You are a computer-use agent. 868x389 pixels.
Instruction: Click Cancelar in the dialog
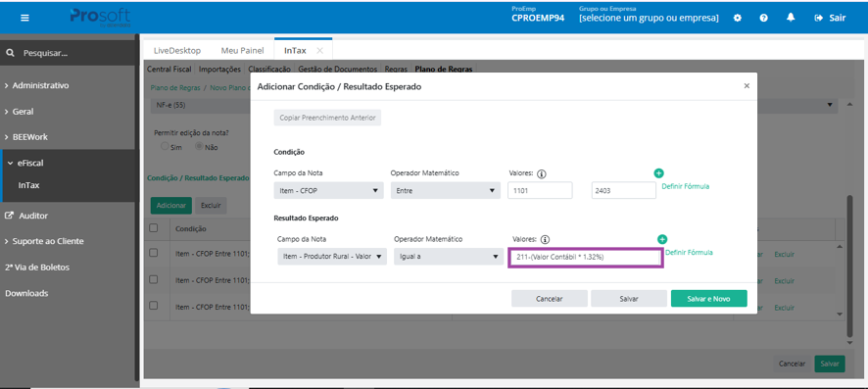coord(550,298)
